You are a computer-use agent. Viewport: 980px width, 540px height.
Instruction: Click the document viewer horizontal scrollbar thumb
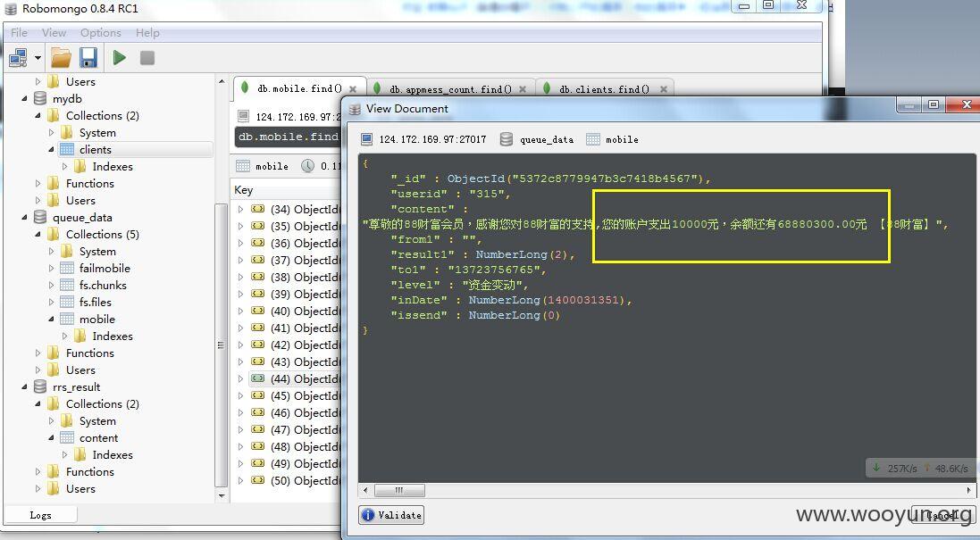[x=399, y=490]
